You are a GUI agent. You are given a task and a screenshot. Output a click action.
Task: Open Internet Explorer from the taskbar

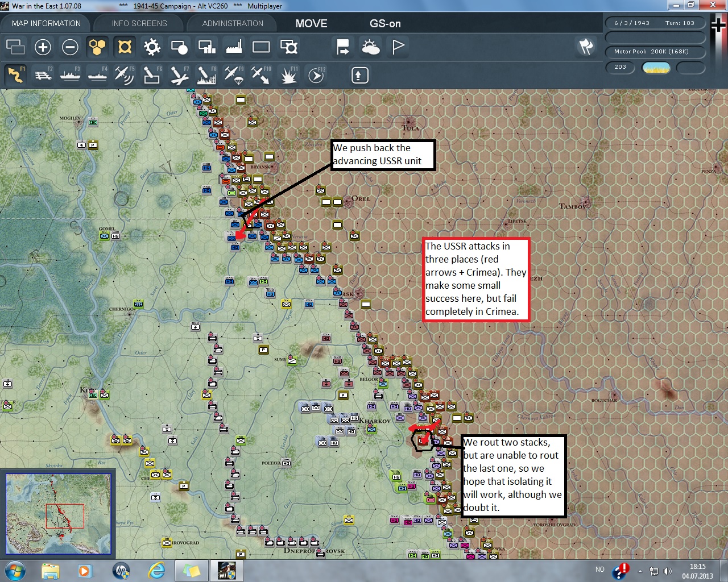click(x=156, y=570)
